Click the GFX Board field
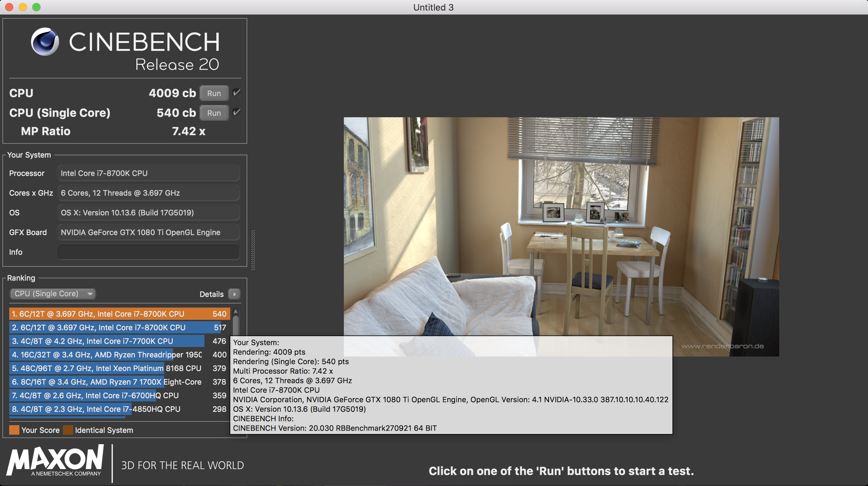Screen dimensions: 868x486 tap(149, 232)
